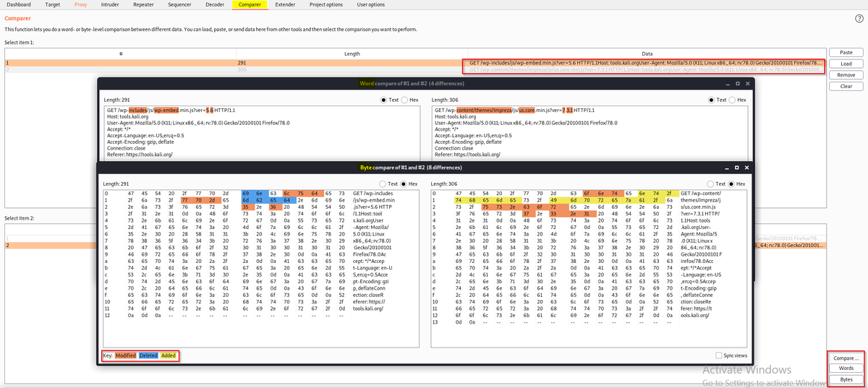Select the Comparer tab

click(250, 4)
